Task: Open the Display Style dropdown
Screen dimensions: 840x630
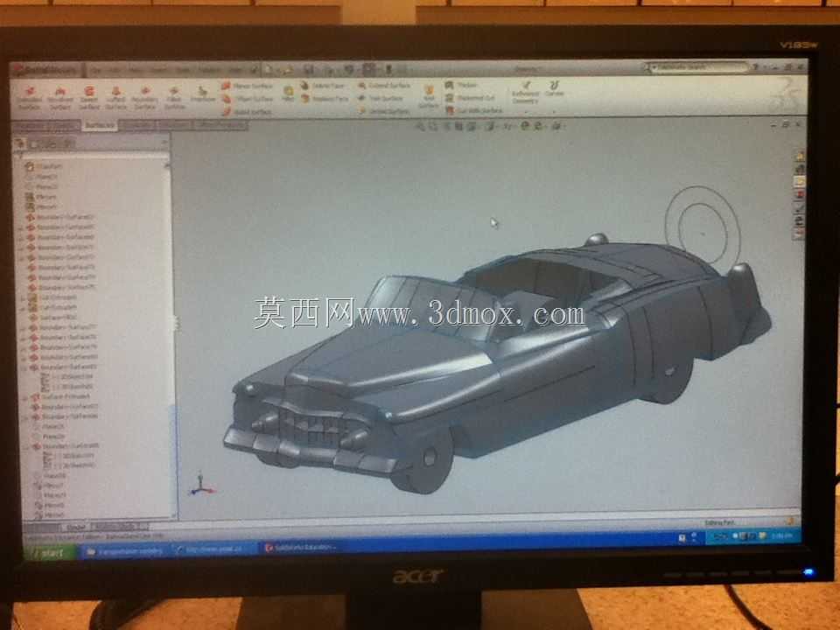Action: click(x=490, y=126)
